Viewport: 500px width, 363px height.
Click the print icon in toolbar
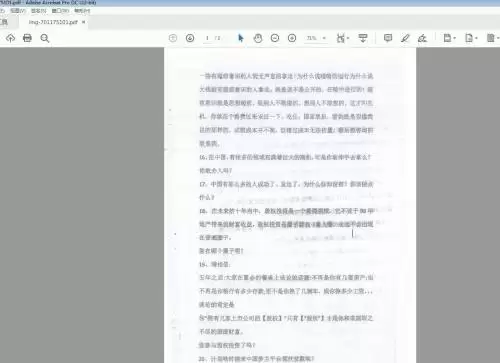coord(27,38)
